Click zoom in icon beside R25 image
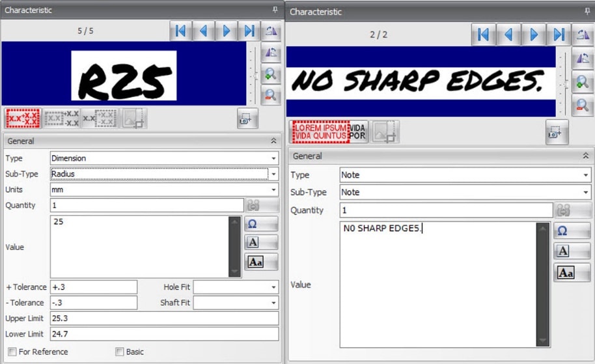This screenshot has height=364, width=595. 270,74
